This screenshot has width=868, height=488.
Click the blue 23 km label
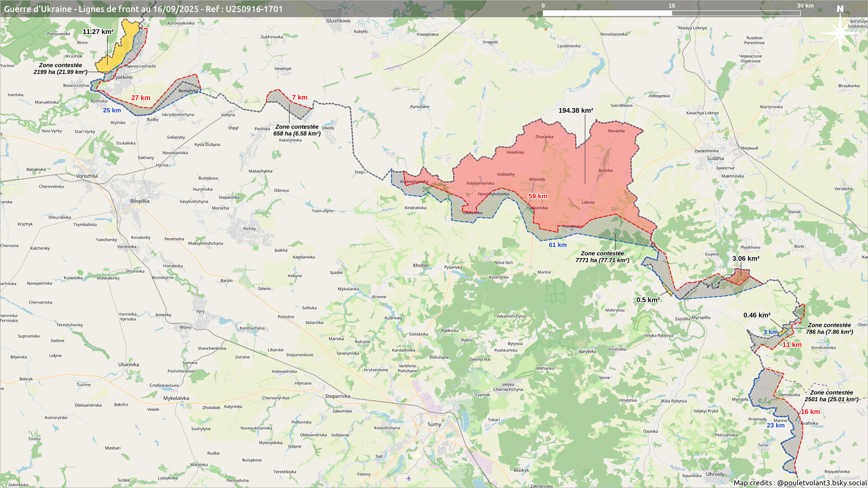(x=775, y=425)
